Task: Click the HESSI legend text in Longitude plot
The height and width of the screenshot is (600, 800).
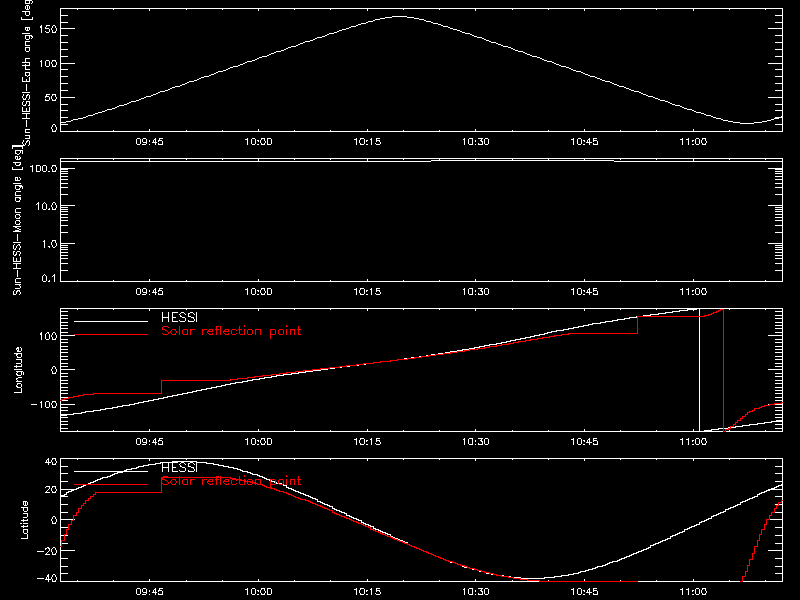Action: tap(179, 318)
